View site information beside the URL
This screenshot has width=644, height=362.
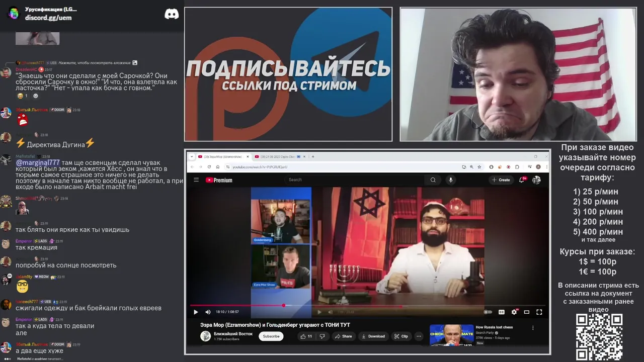(x=227, y=167)
